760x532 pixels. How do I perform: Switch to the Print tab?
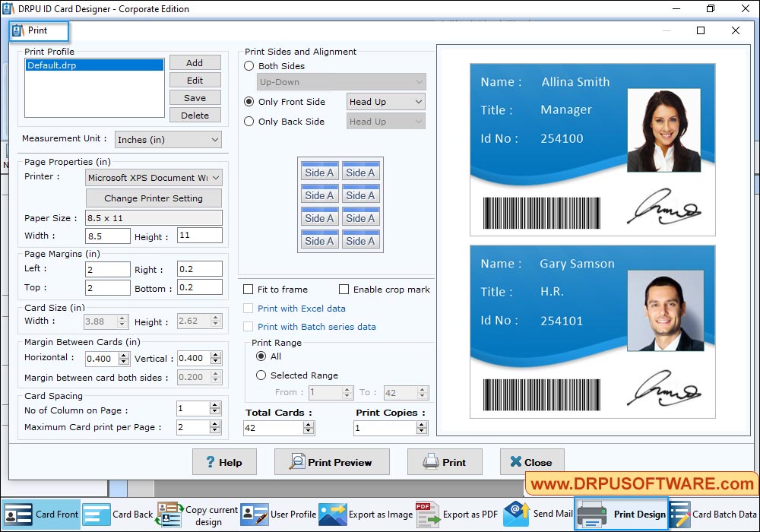(x=38, y=31)
